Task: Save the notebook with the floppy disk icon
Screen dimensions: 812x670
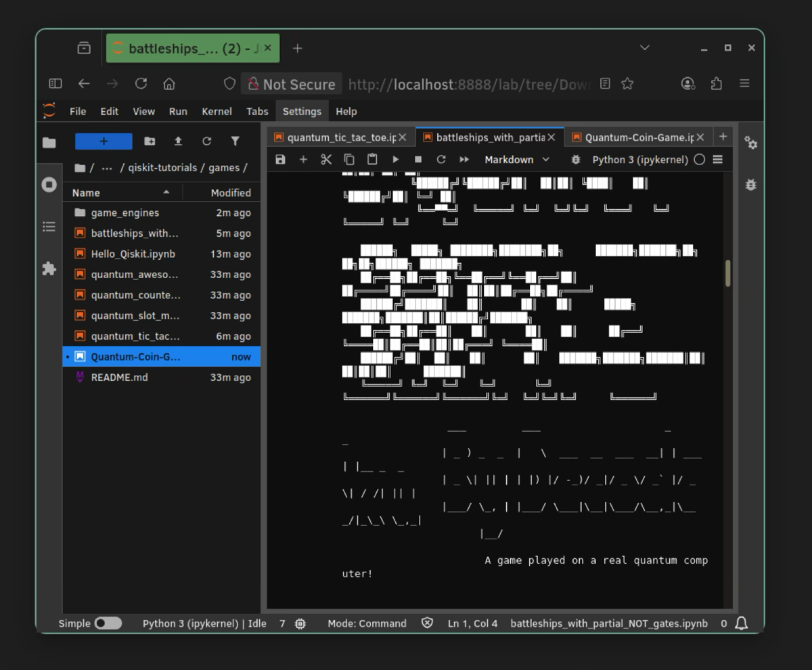Action: [280, 160]
